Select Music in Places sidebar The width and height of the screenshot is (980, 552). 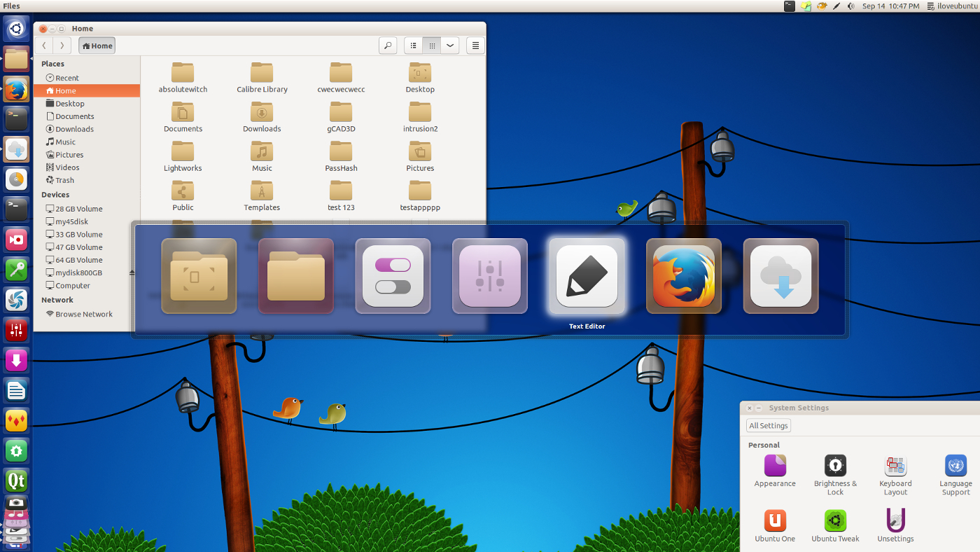[87, 142]
